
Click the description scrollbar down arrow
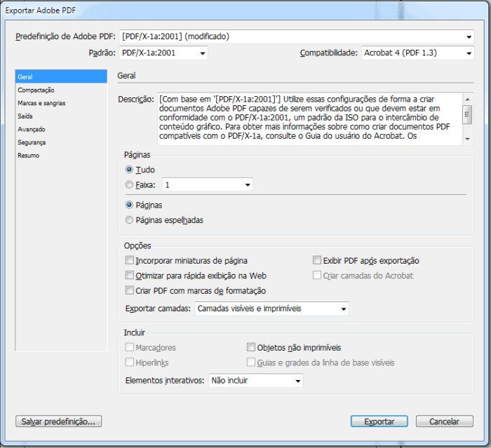[468, 139]
